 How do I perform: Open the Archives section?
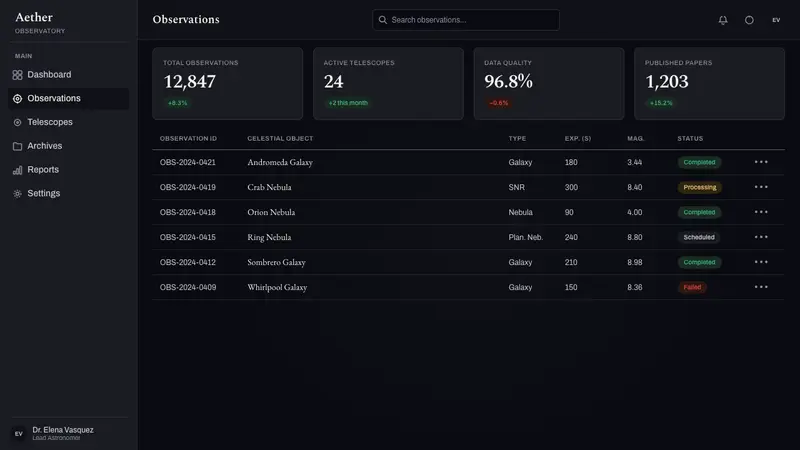[x=68, y=146]
